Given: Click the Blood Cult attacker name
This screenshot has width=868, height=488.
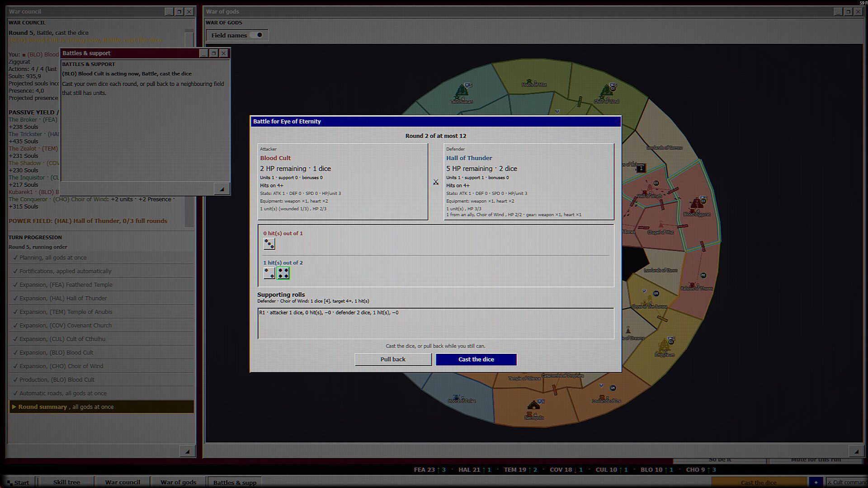Looking at the screenshot, I should click(275, 158).
